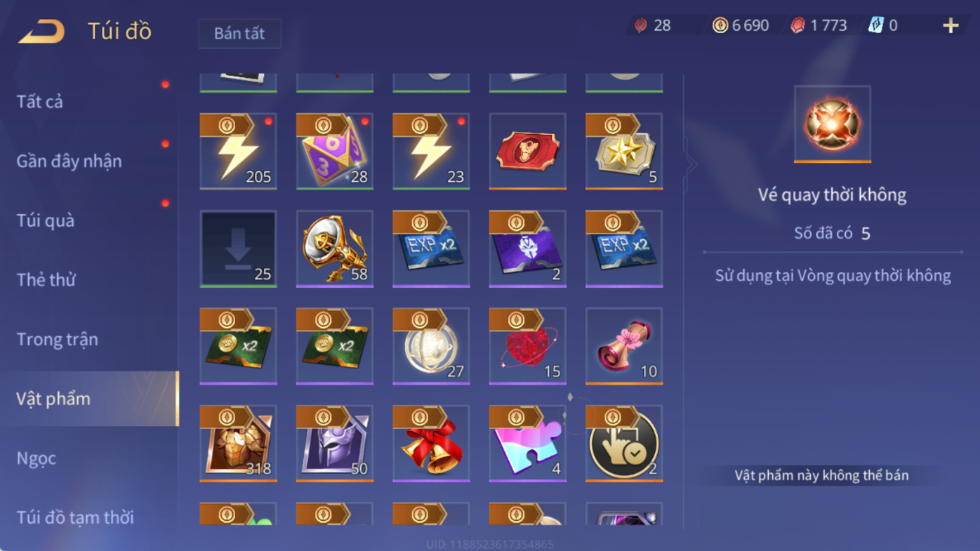Select the pink scroll item with 10
This screenshot has height=551, width=980.
tap(624, 346)
